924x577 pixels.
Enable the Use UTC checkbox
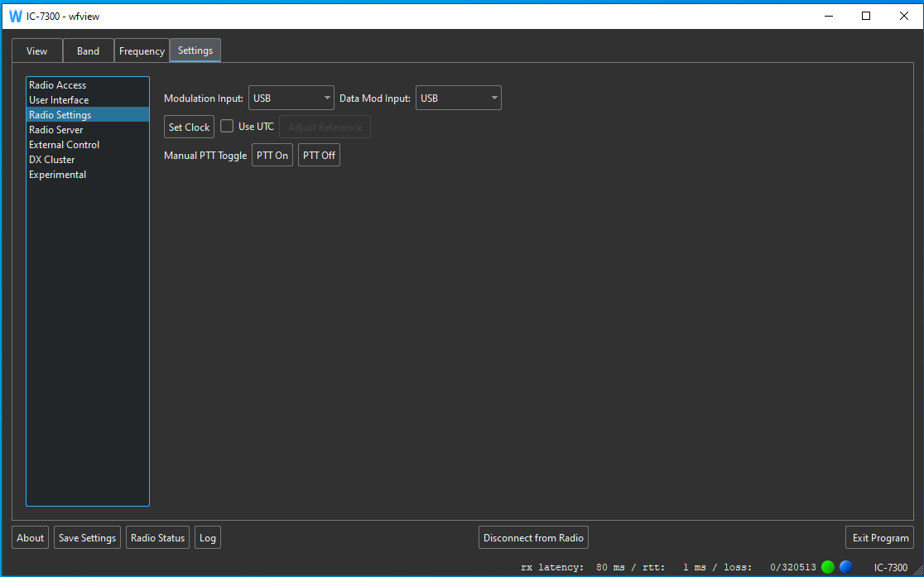[x=227, y=127]
